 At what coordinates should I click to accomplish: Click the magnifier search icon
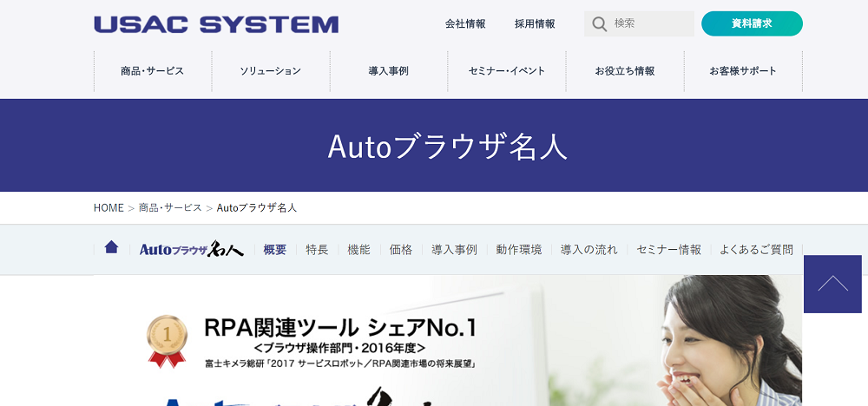point(599,23)
